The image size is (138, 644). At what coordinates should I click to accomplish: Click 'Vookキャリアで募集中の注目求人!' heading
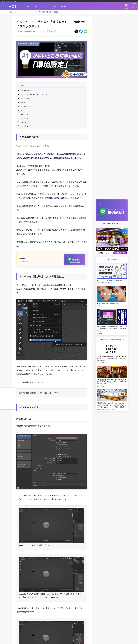click(112, 339)
